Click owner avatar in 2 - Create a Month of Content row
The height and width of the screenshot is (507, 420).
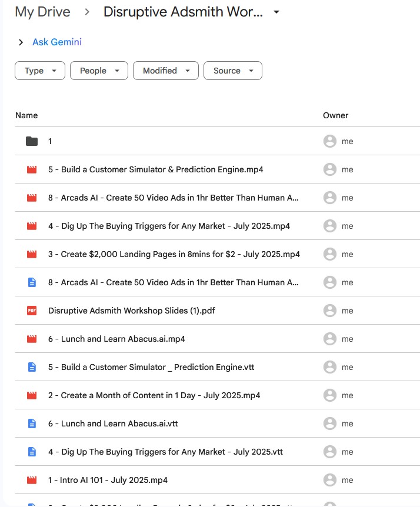pos(330,395)
